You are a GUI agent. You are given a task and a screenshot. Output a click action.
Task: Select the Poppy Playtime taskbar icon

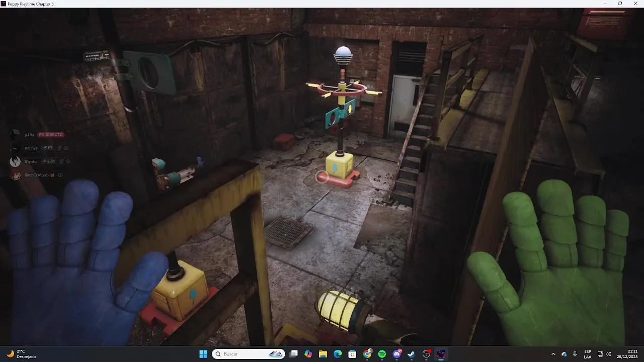pyautogui.click(x=441, y=354)
